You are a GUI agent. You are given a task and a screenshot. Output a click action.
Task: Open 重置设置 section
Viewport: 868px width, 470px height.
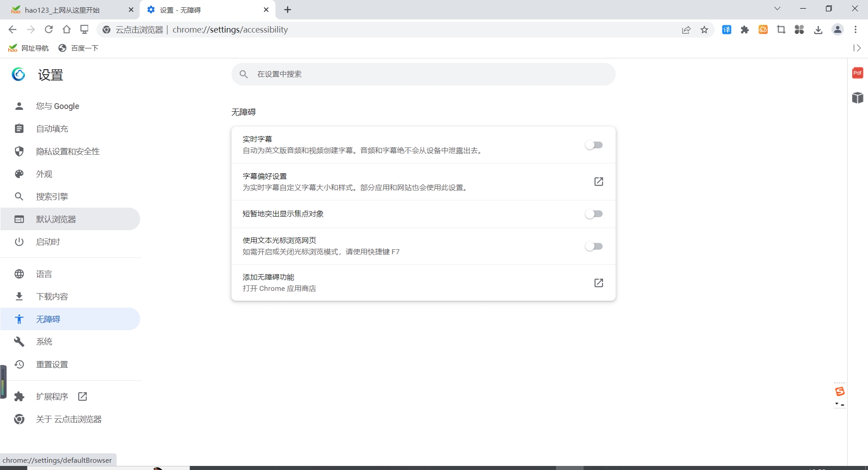[x=70, y=364]
